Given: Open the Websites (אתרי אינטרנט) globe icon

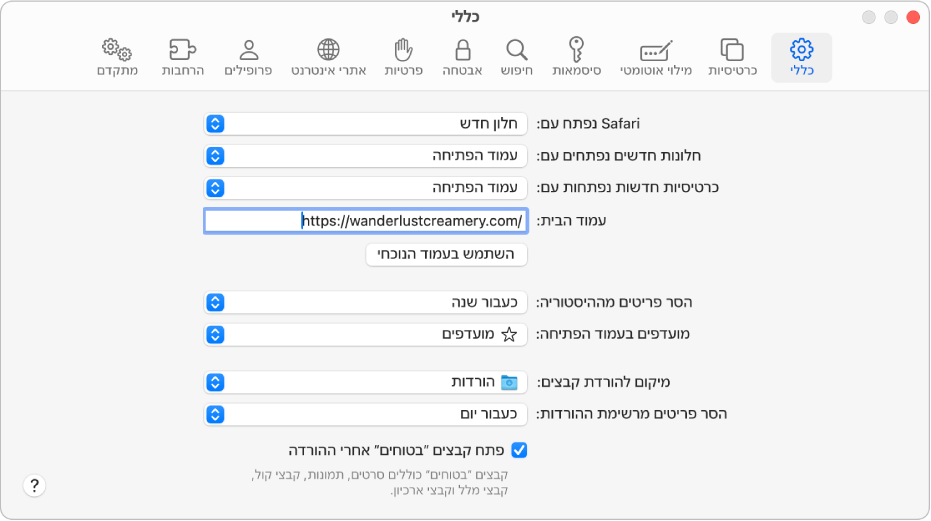Looking at the screenshot, I should (x=328, y=57).
